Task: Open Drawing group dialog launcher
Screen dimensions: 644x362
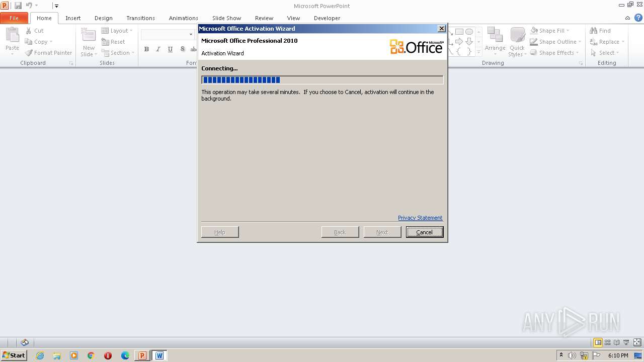Action: point(581,63)
